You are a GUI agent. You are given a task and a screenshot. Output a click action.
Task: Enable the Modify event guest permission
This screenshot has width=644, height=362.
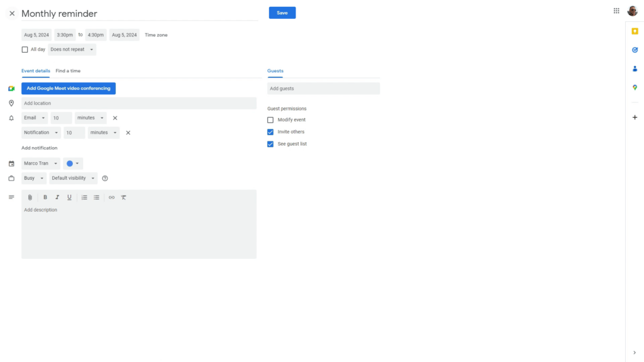(270, 119)
